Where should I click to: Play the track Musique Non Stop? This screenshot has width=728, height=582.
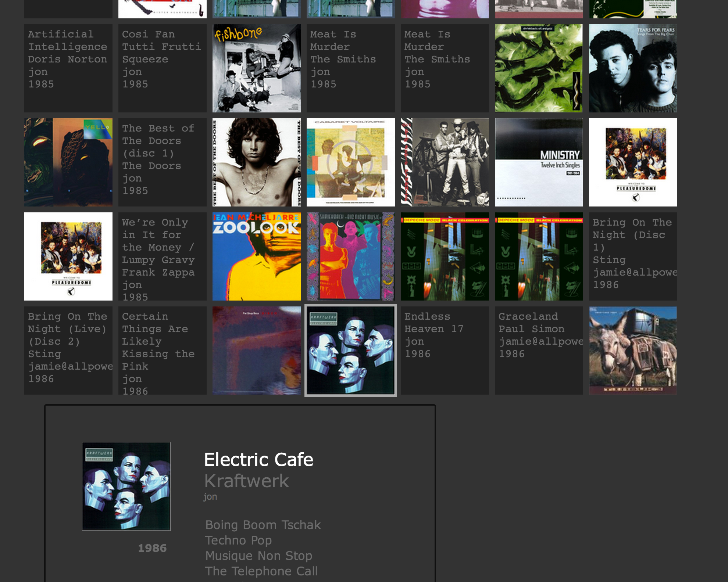coord(258,556)
